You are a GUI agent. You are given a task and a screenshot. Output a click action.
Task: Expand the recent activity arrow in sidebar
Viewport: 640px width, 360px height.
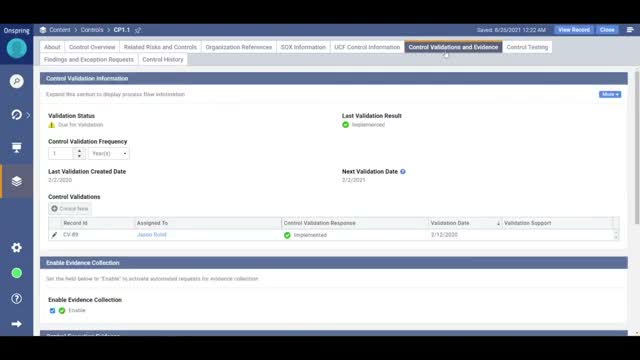click(28, 115)
